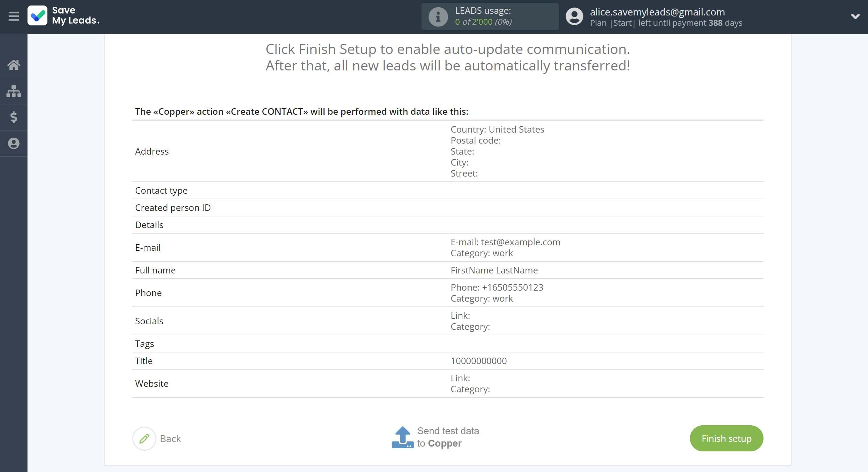868x472 pixels.
Task: Select the Address row label
Action: click(x=152, y=151)
